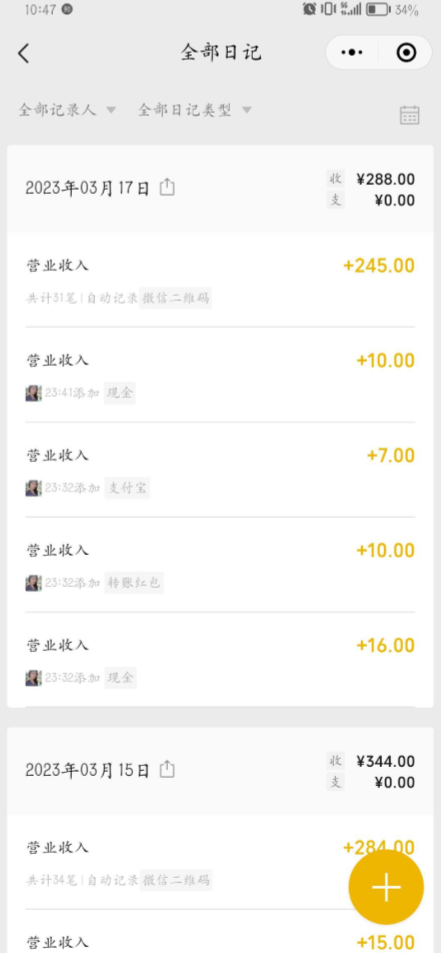Image resolution: width=441 pixels, height=953 pixels.
Task: Share the 2023年03月17日 diary via export icon
Action: [x=167, y=187]
